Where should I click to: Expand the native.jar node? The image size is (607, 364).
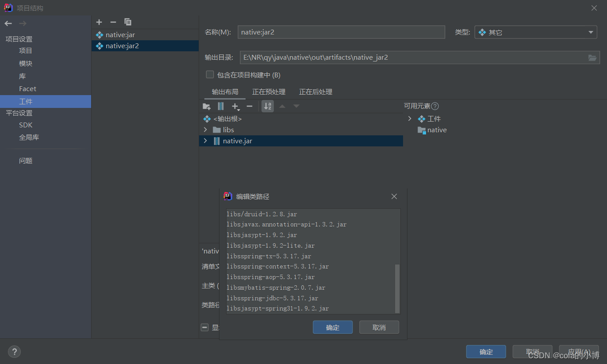coord(205,141)
